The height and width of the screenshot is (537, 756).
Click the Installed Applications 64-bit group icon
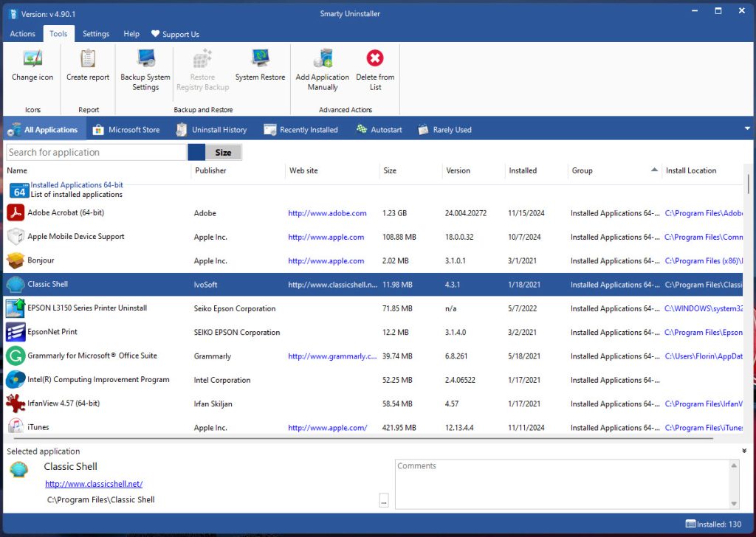pos(19,191)
